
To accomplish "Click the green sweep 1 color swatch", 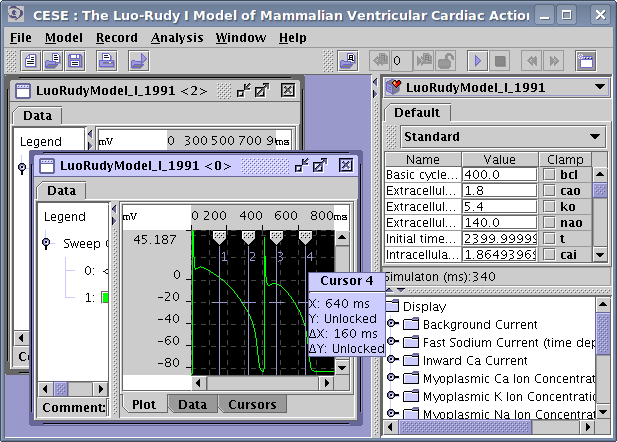I will pos(105,297).
